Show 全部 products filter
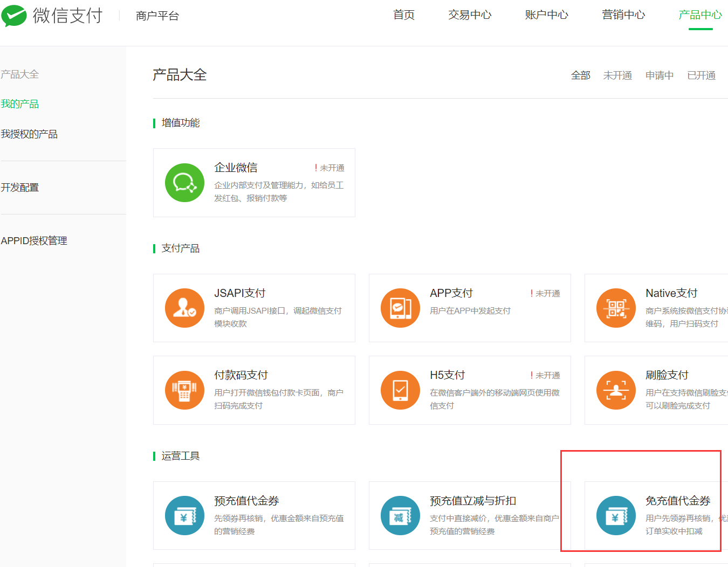The height and width of the screenshot is (567, 728). coord(581,75)
